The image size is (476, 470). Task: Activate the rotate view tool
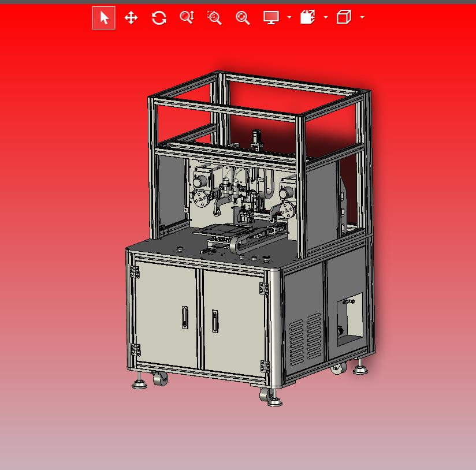(159, 18)
